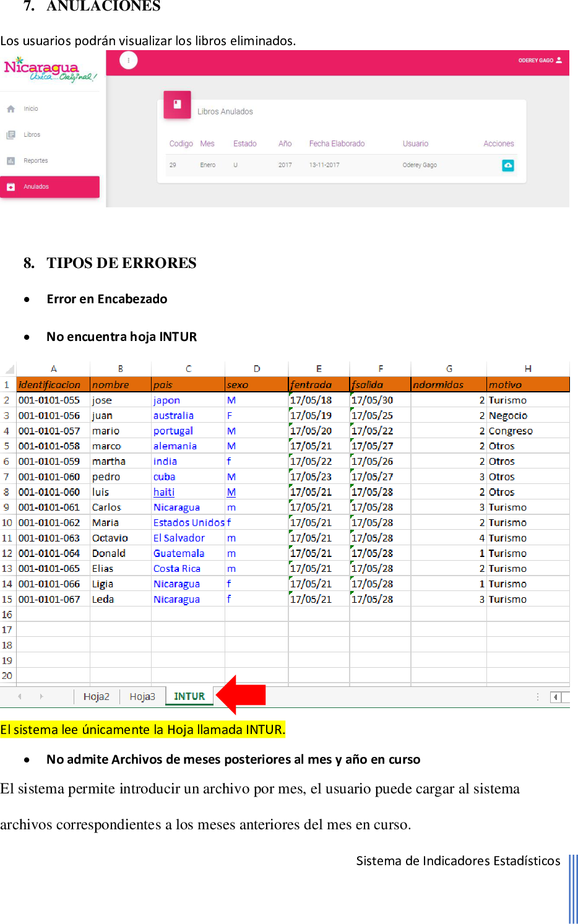Click the name cell Donald
This screenshot has height=924, width=578.
121,553
